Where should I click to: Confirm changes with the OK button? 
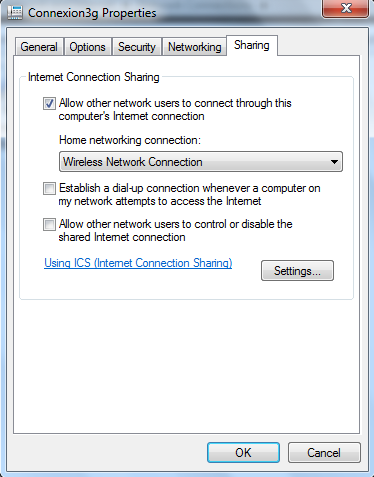[243, 453]
